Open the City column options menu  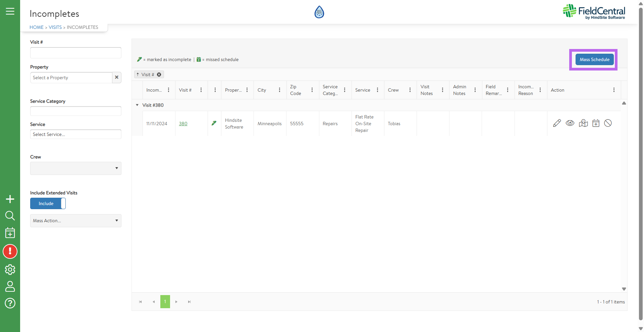(279, 90)
